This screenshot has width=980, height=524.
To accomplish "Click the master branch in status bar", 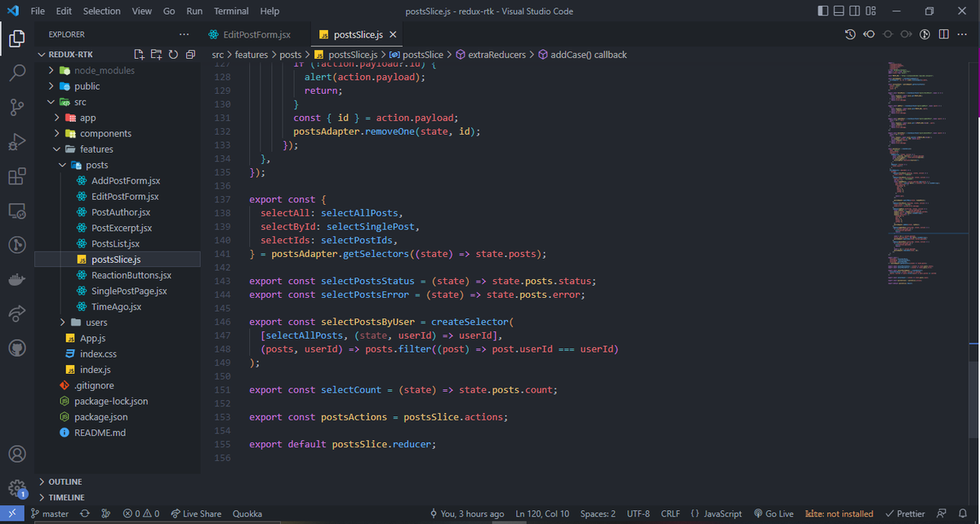I will [x=49, y=514].
